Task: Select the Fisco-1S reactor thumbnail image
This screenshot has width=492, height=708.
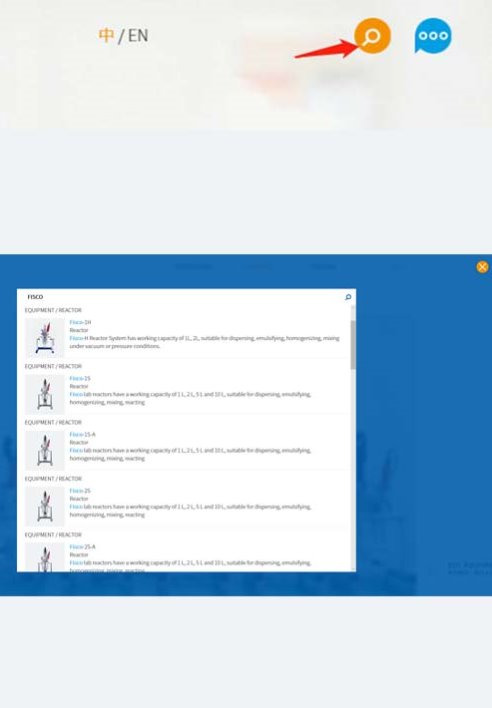Action: (x=45, y=394)
